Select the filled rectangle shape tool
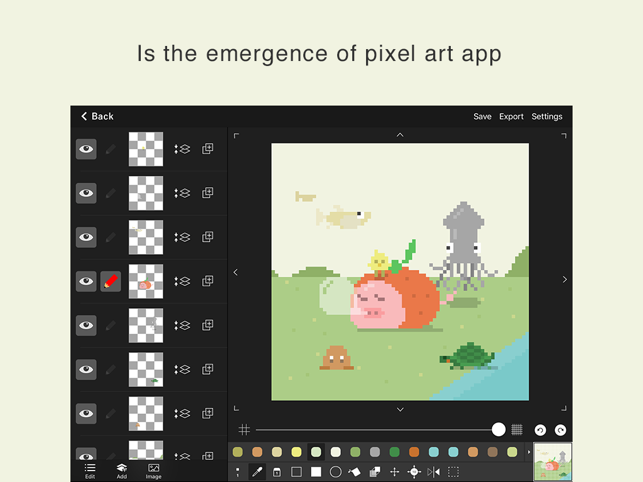Screen dimensions: 643x482 316,472
